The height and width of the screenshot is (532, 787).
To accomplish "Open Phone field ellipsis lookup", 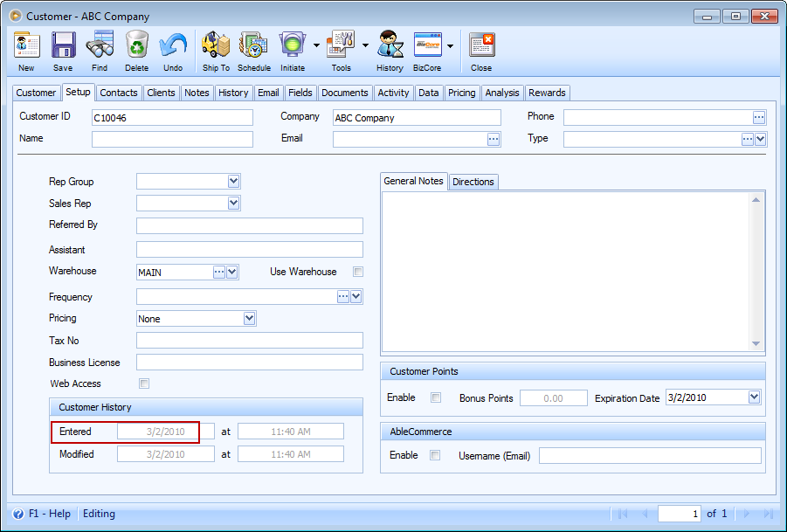I will pos(759,117).
